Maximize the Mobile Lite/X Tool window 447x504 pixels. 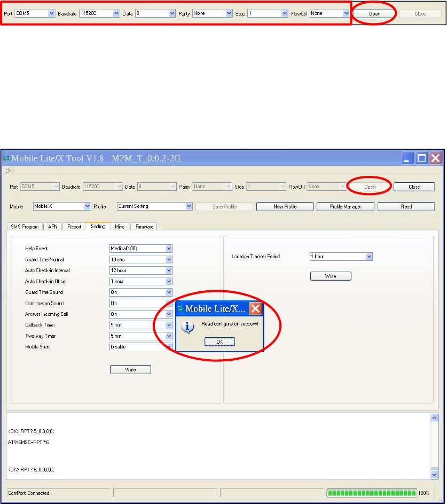tap(421, 158)
